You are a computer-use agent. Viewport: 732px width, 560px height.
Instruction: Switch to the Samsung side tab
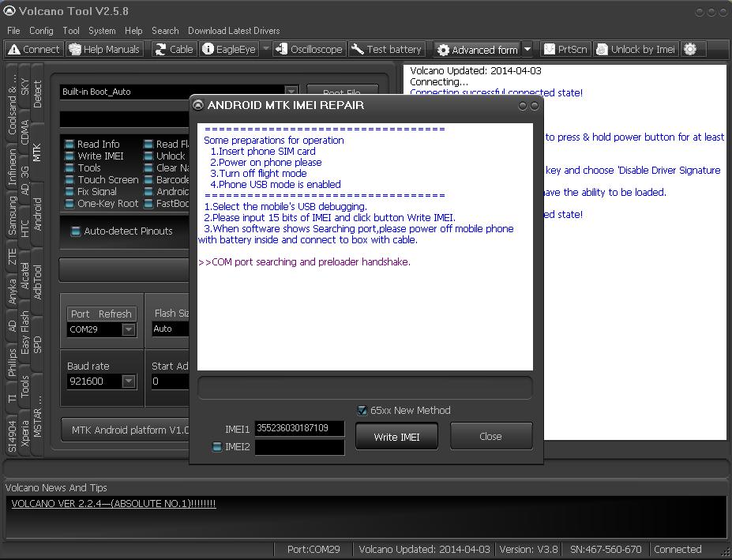tap(12, 216)
